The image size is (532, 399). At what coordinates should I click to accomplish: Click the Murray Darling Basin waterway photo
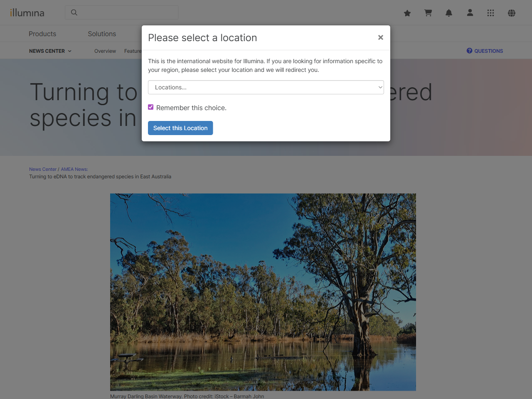(263, 291)
